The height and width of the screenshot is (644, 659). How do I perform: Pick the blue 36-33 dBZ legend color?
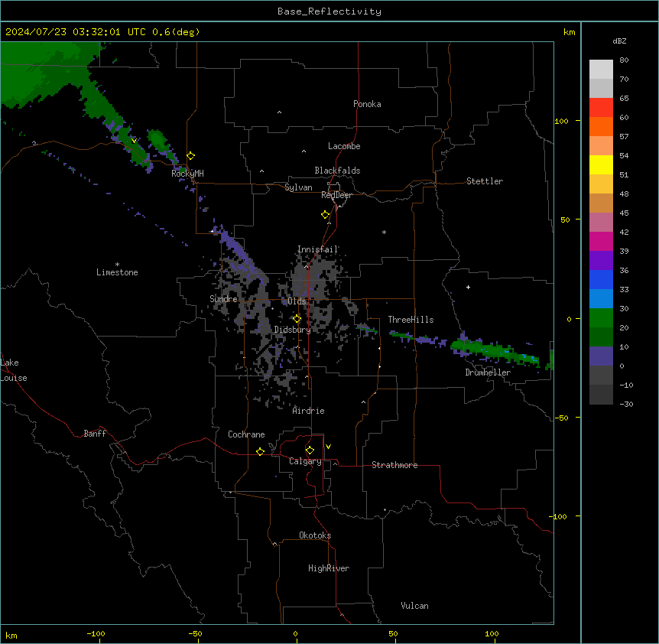click(601, 279)
